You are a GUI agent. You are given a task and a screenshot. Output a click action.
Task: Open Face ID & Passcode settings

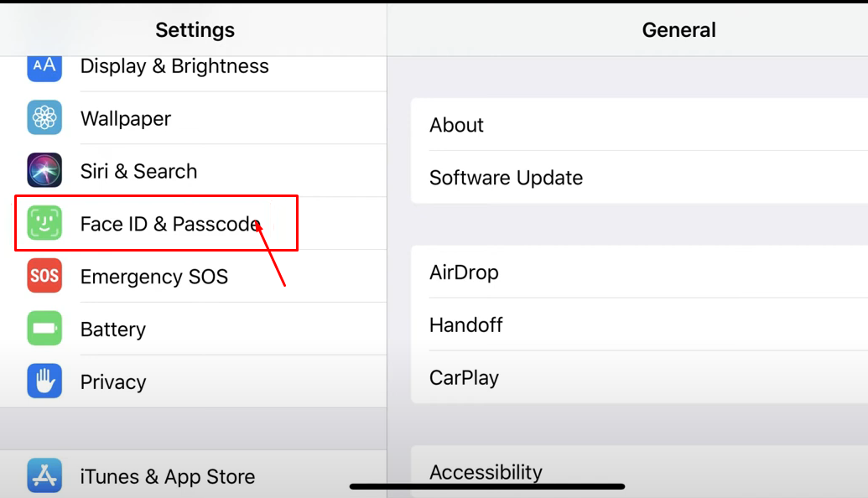coord(193,223)
